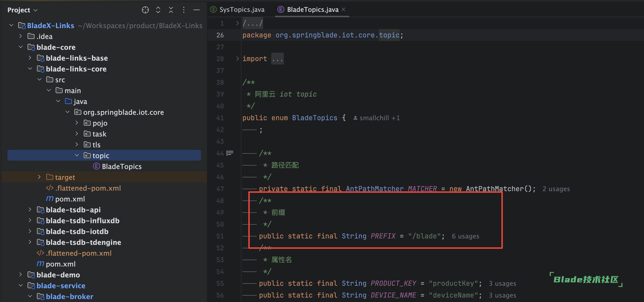
Task: Click the folder icon of the pojo package
Action: tap(87, 123)
